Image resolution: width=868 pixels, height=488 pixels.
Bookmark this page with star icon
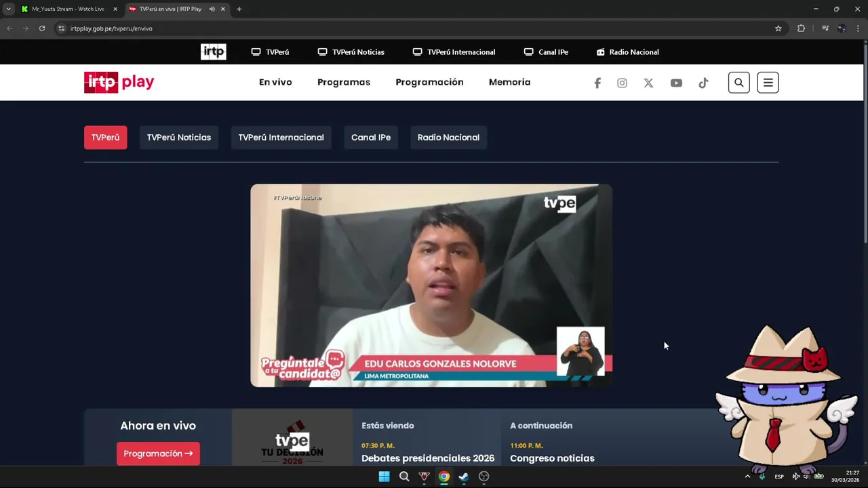778,28
